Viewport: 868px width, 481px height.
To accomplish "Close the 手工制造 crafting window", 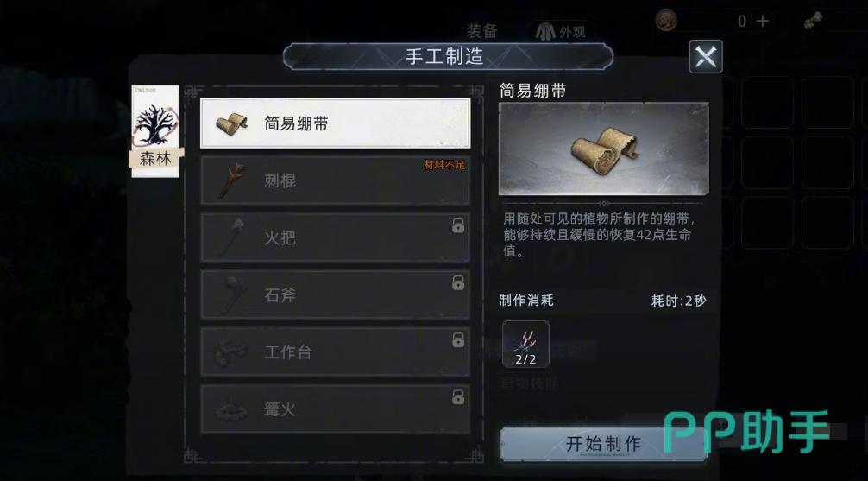I will pyautogui.click(x=706, y=56).
